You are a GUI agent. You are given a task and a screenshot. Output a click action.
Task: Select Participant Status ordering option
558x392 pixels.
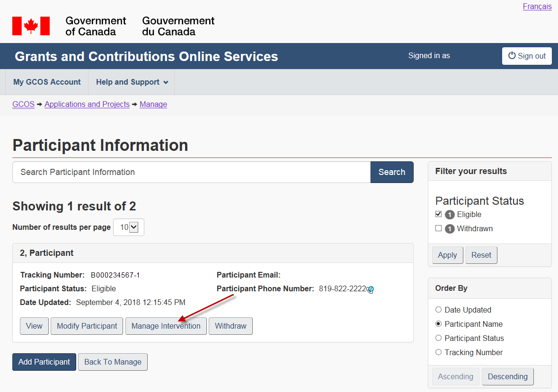click(x=438, y=338)
